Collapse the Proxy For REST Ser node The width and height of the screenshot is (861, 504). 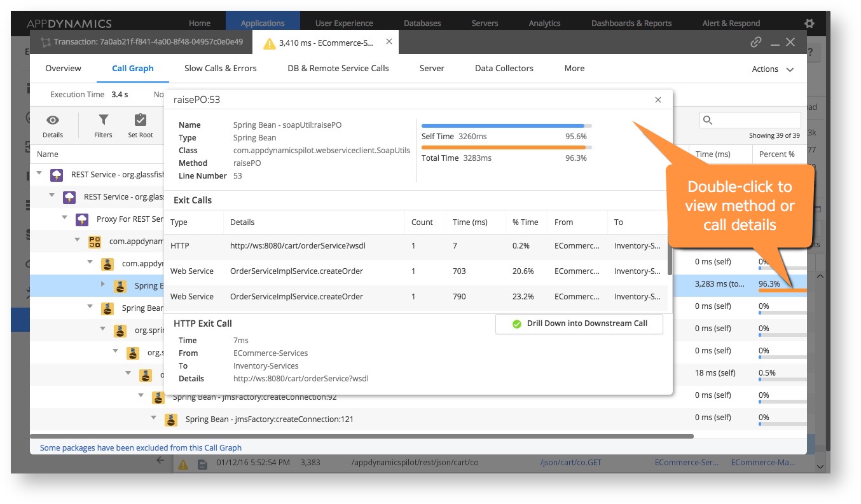click(x=65, y=218)
